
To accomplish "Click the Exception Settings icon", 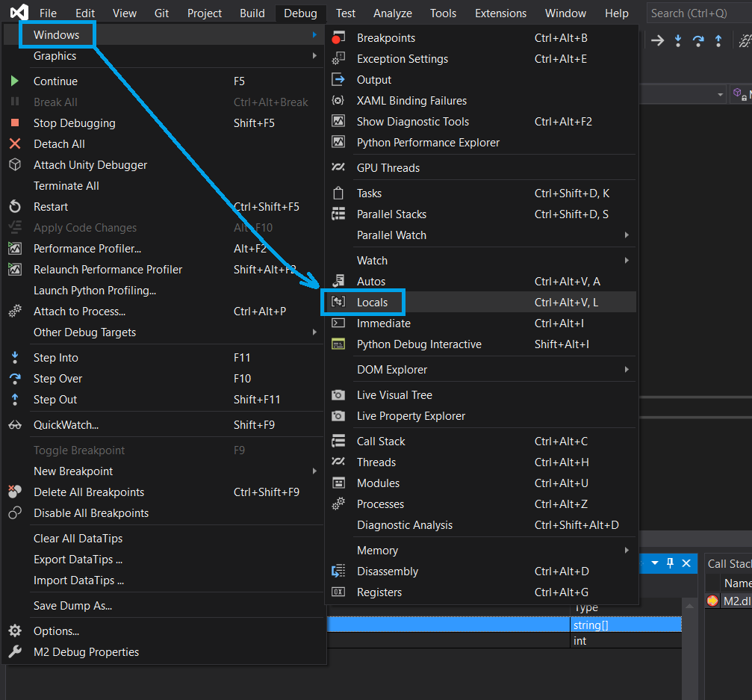I will coord(338,58).
